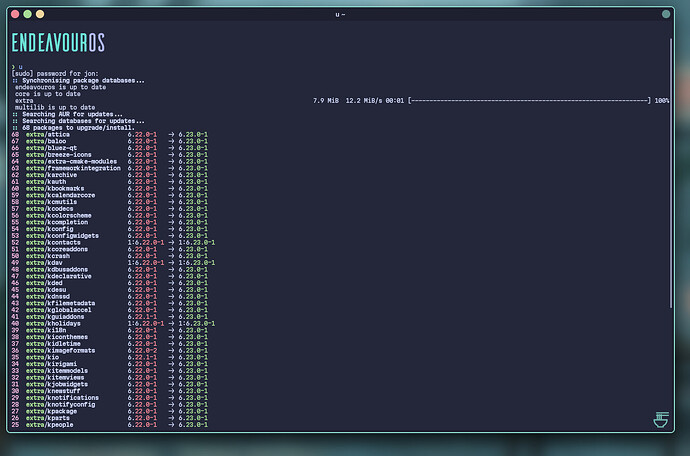Click the extra/kcontacts package row
690x456 pixels.
pos(113,243)
